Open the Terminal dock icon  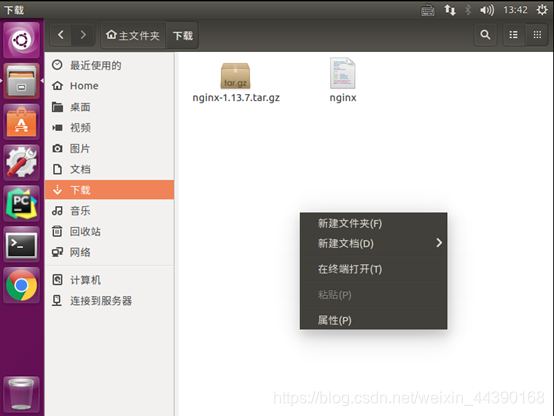(22, 245)
